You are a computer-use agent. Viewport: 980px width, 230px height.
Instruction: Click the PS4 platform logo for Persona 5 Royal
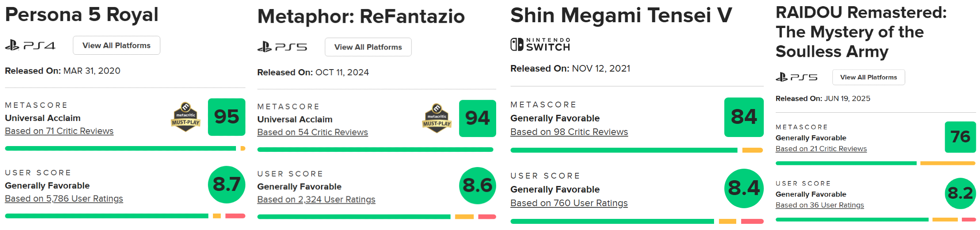pyautogui.click(x=30, y=45)
